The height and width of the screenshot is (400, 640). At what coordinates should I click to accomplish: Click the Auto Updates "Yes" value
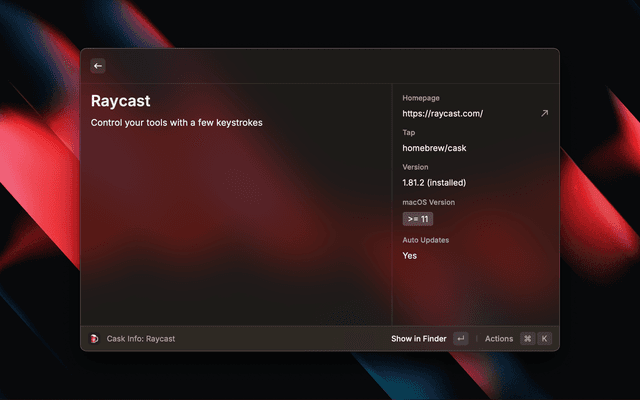point(410,256)
